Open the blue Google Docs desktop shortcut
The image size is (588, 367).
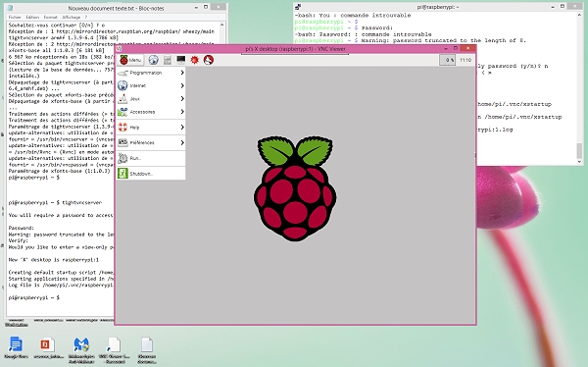[16, 347]
